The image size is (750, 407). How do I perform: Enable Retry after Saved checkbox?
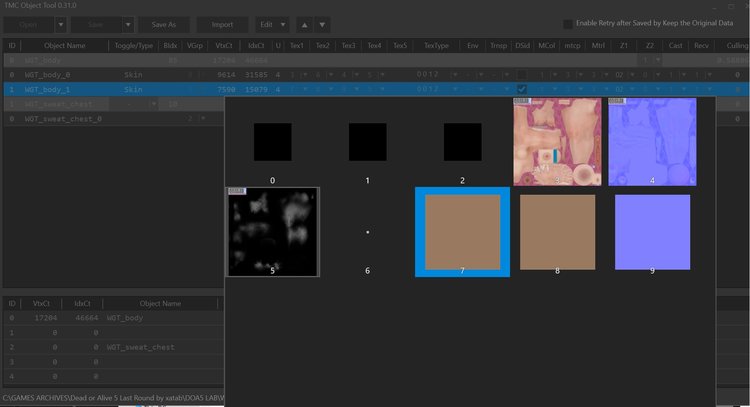[568, 24]
